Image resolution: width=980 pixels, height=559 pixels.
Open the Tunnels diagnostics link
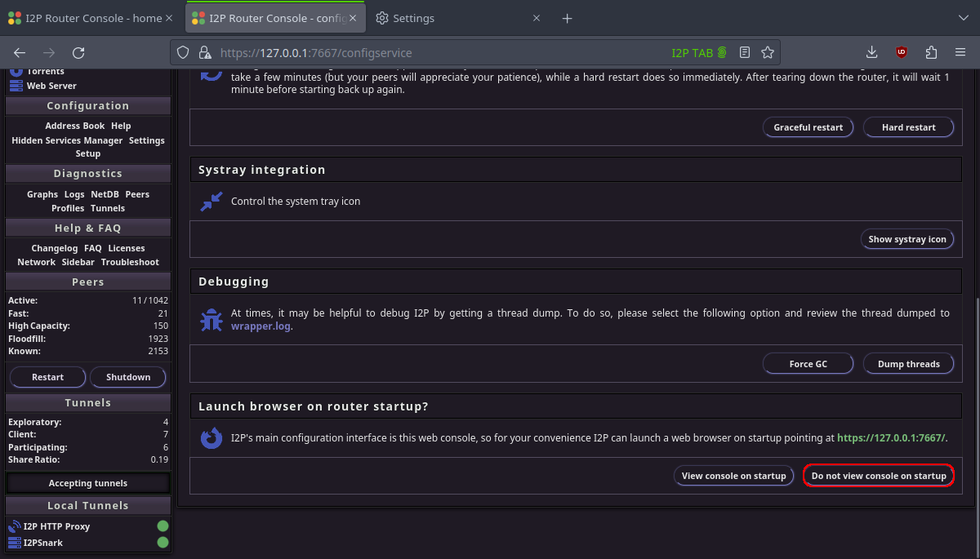click(x=108, y=208)
